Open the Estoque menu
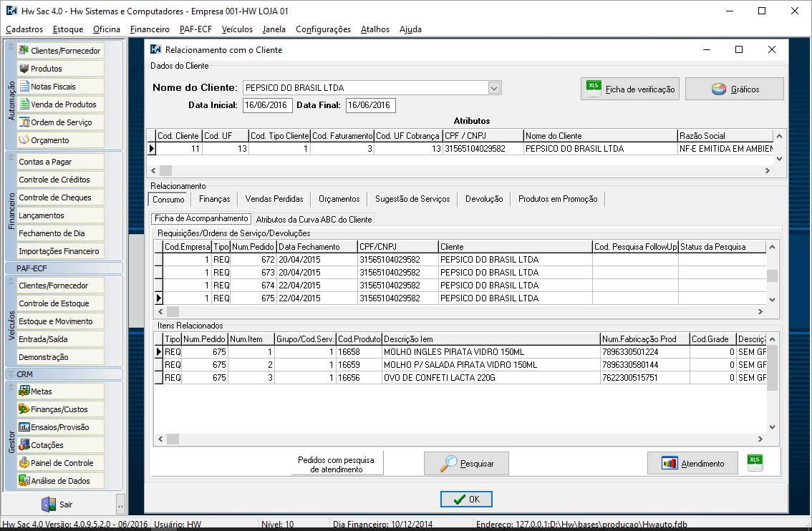The width and height of the screenshot is (812, 531). [68, 29]
